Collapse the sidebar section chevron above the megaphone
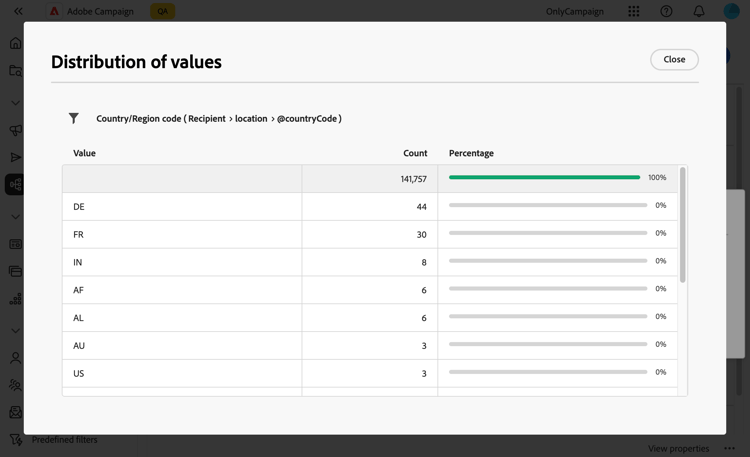This screenshot has height=457, width=750. (15, 103)
